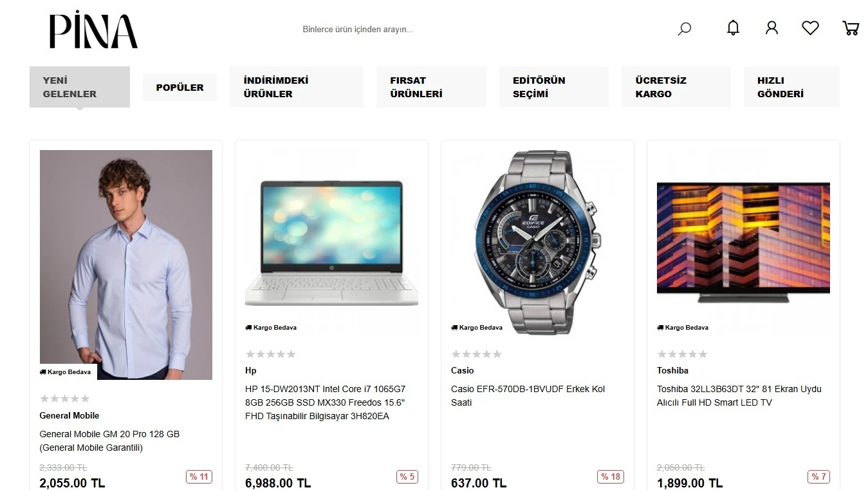Click the star rating under the Toshiba TV
Screen dimensions: 868x490
click(x=682, y=354)
